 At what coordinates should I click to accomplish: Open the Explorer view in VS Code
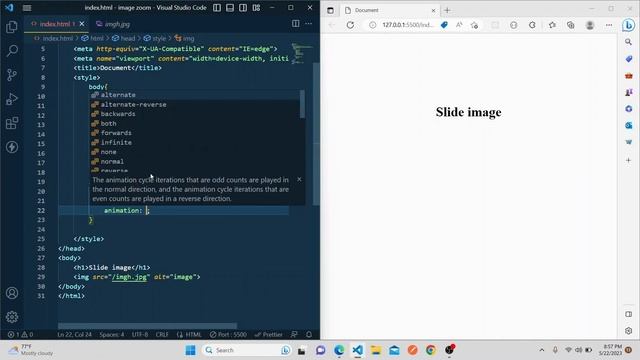(12, 27)
